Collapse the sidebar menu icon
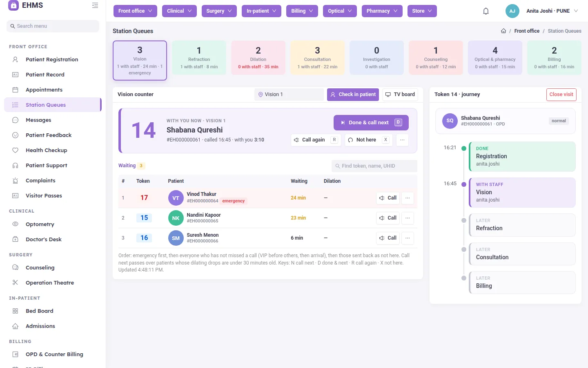This screenshot has height=368, width=588. 95,5
